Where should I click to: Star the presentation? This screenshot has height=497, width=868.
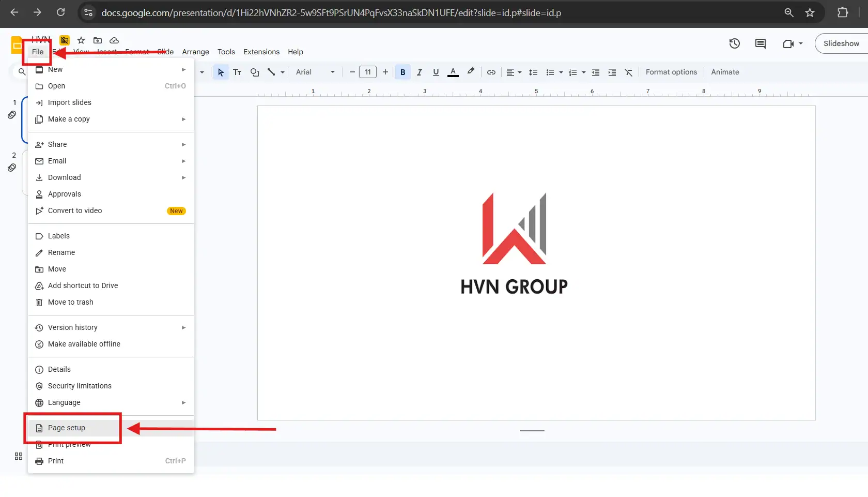click(x=81, y=40)
